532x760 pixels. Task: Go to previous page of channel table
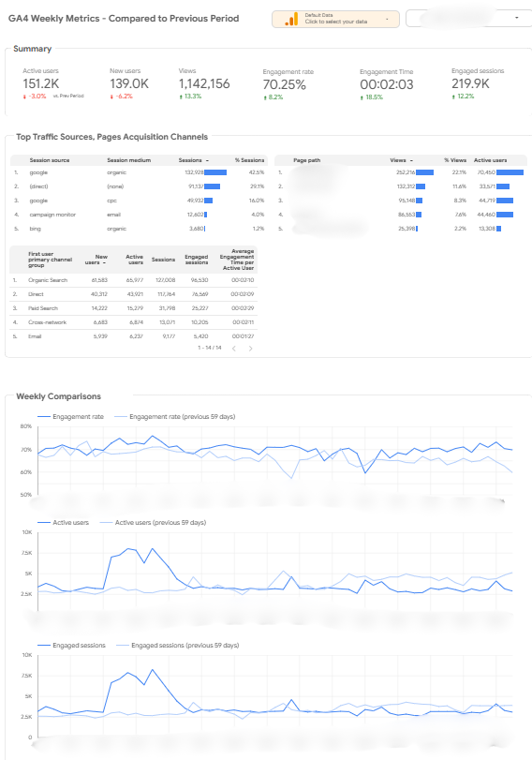pyautogui.click(x=234, y=349)
